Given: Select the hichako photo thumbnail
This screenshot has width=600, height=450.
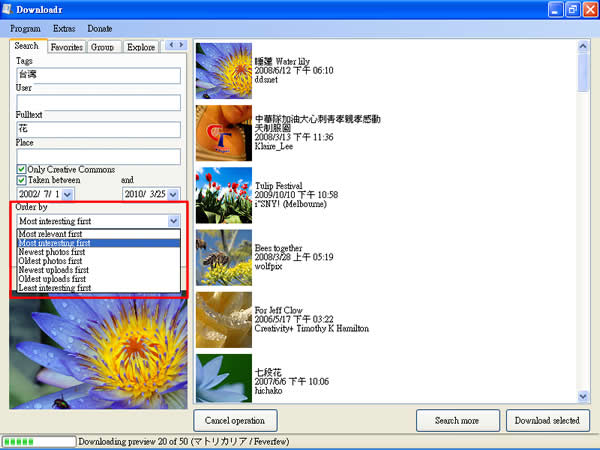Looking at the screenshot, I should pyautogui.click(x=224, y=378).
